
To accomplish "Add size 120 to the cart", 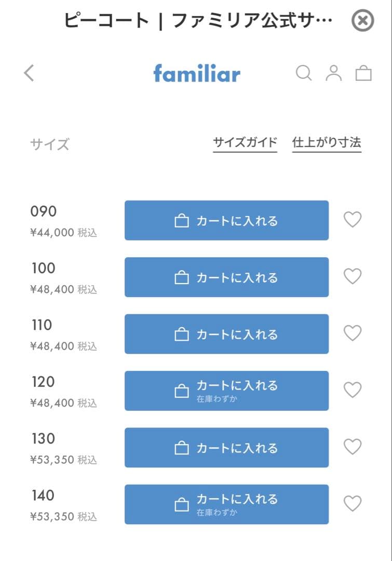I will coord(226,391).
